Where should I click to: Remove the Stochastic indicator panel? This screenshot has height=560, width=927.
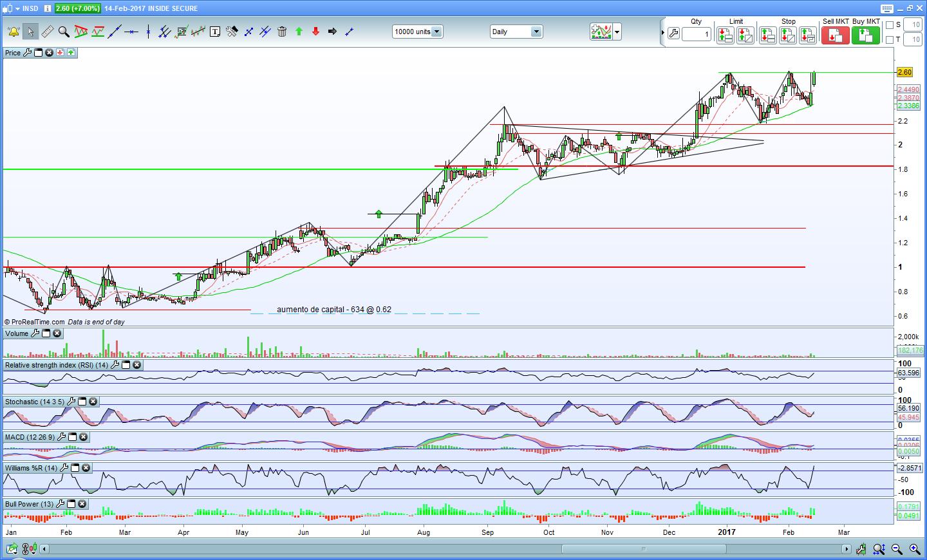click(x=93, y=402)
